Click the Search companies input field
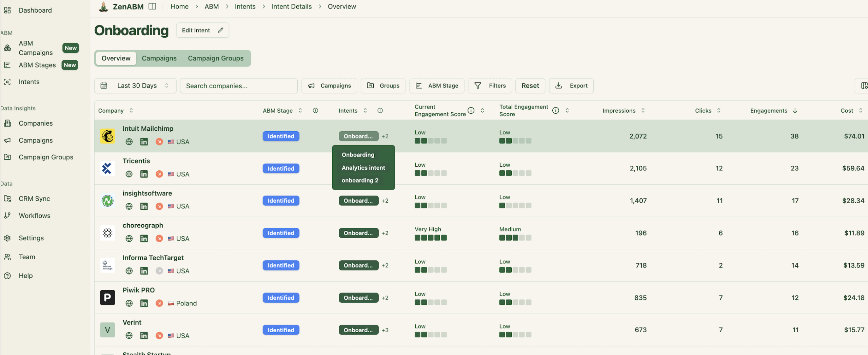The image size is (868, 355). point(239,86)
